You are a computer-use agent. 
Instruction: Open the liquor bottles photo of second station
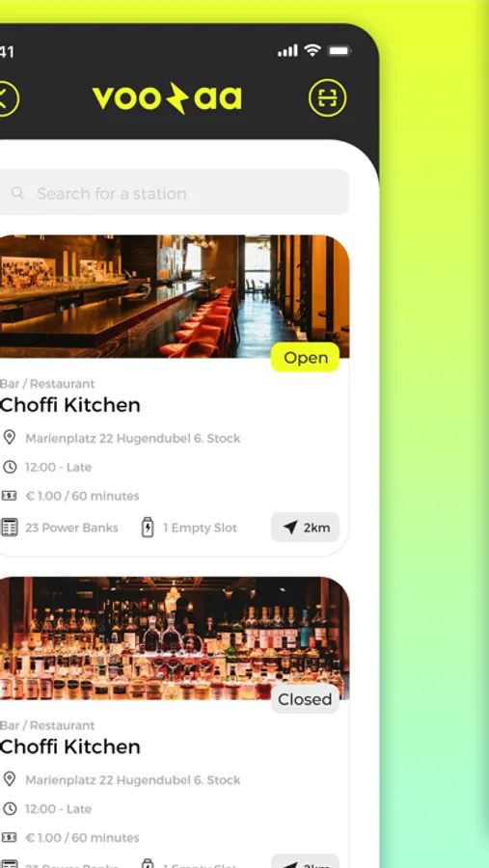174,637
